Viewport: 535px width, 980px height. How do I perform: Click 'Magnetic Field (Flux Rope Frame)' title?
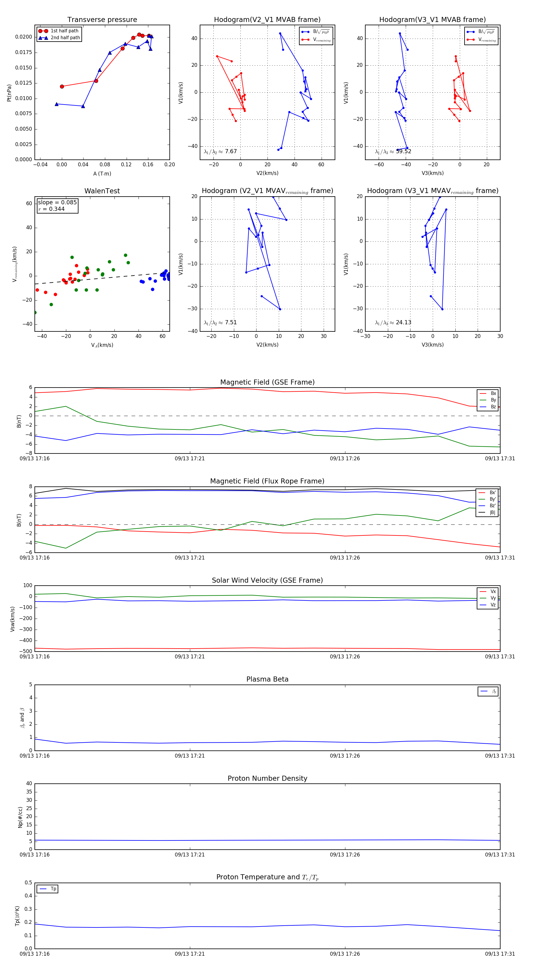(267, 481)
